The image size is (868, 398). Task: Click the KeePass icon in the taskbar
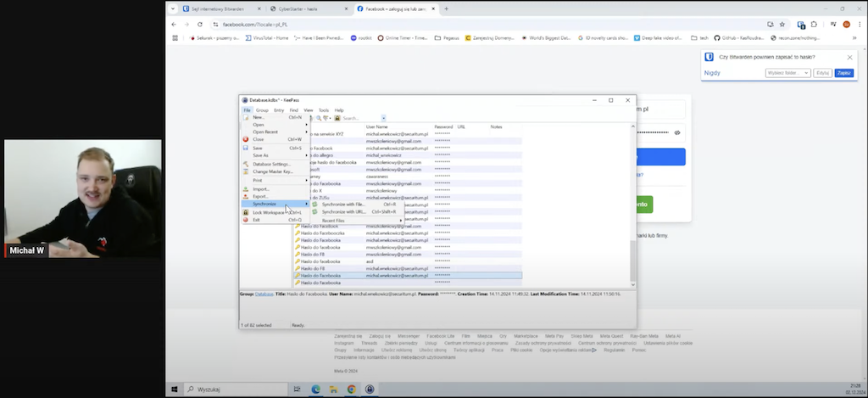(x=370, y=390)
